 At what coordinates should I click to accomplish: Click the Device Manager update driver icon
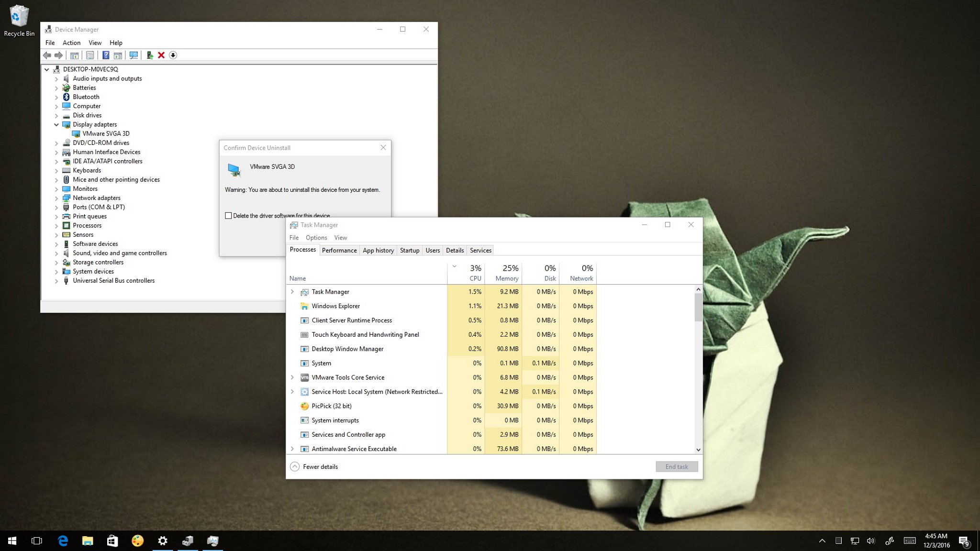coord(149,55)
